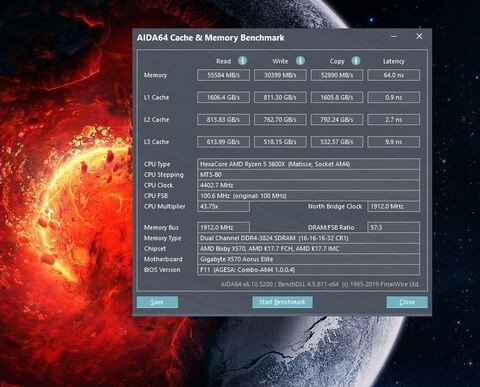Image resolution: width=480 pixels, height=387 pixels.
Task: Click the Copy info icon
Action: pyautogui.click(x=356, y=61)
